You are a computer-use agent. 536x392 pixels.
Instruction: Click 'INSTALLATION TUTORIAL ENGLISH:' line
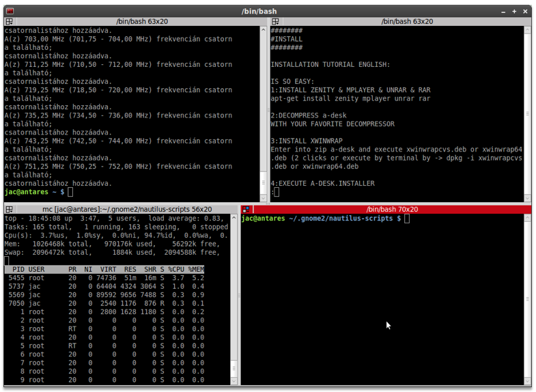pyautogui.click(x=330, y=65)
